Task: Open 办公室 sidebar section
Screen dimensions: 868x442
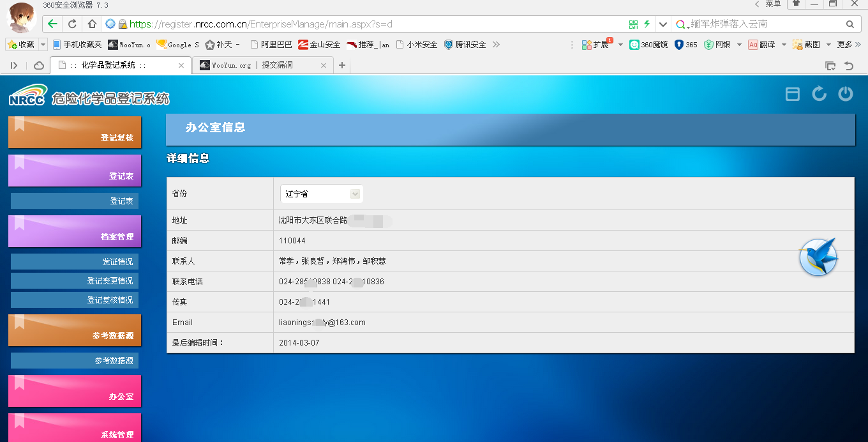Action: 75,391
